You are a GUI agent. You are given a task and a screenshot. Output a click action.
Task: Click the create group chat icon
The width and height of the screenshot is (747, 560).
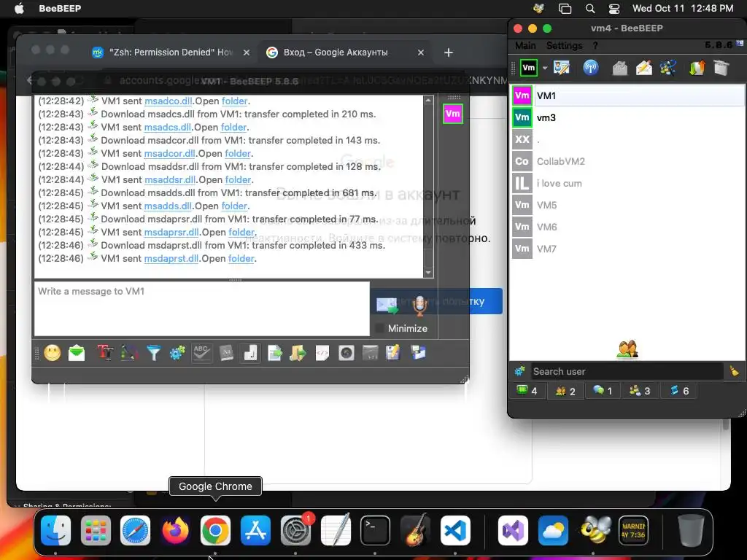668,68
